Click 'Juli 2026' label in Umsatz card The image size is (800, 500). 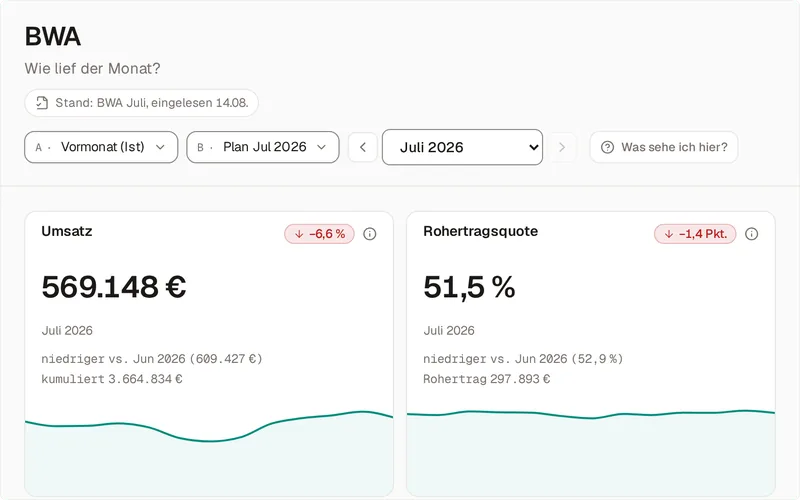tap(67, 331)
